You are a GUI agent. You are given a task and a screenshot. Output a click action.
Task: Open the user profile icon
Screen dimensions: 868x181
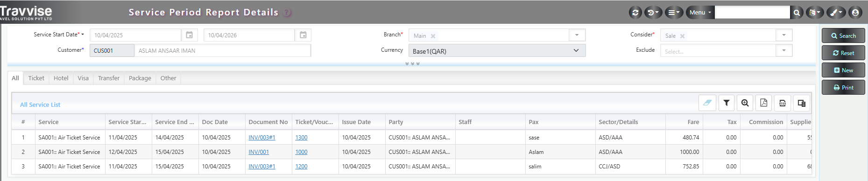855,13
